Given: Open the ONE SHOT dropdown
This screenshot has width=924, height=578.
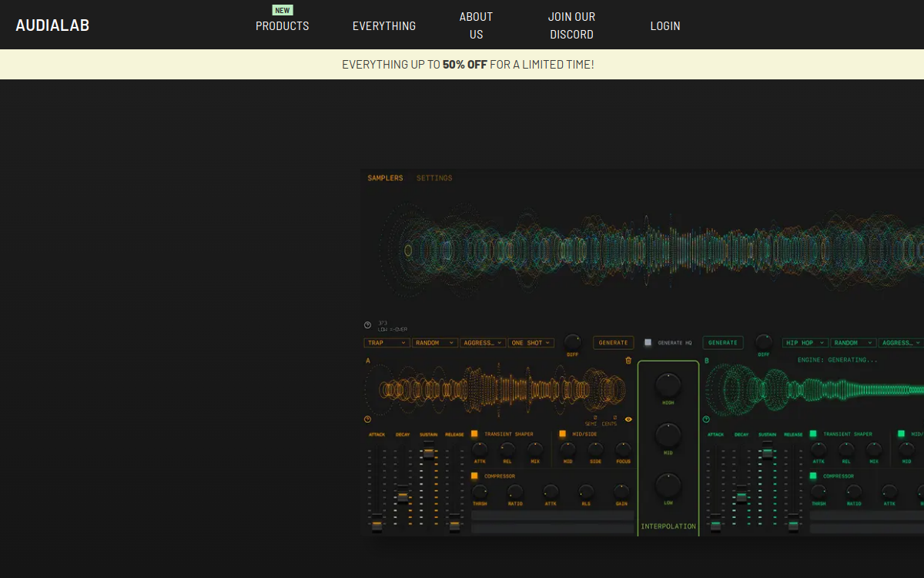Looking at the screenshot, I should pos(531,343).
